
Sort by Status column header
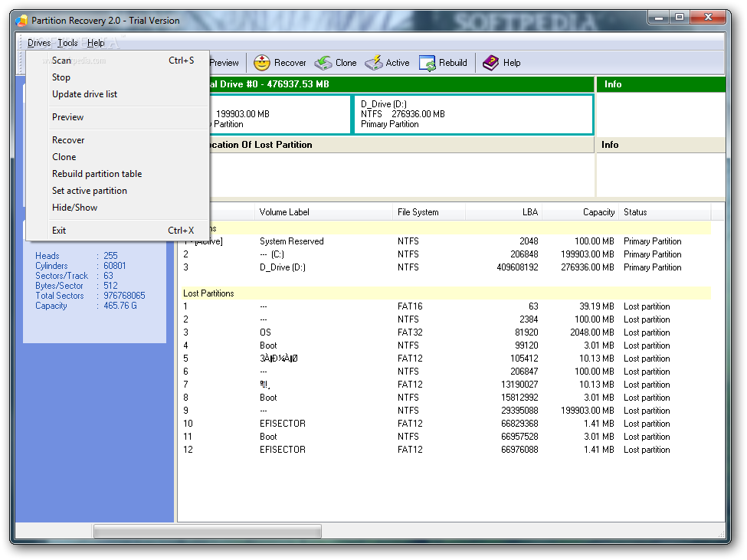[665, 212]
